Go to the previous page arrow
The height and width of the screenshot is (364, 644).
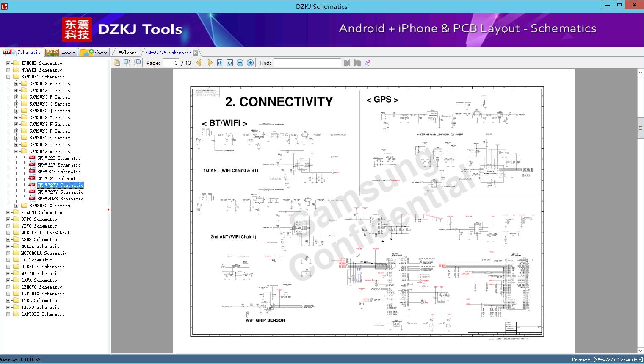[x=199, y=63]
